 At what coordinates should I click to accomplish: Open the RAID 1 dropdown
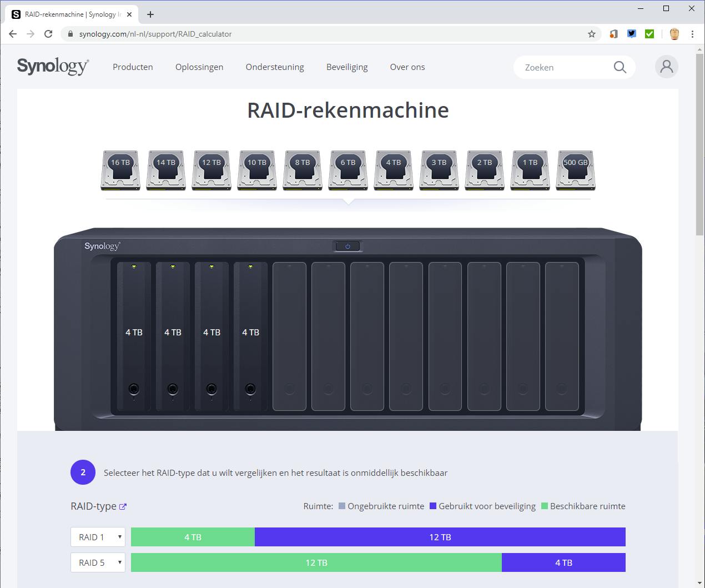point(98,537)
